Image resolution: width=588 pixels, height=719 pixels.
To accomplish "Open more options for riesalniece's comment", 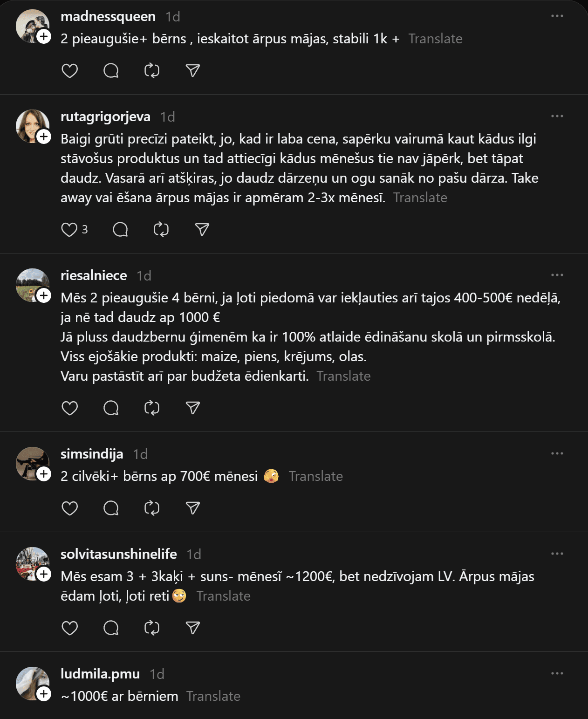I will click(557, 275).
